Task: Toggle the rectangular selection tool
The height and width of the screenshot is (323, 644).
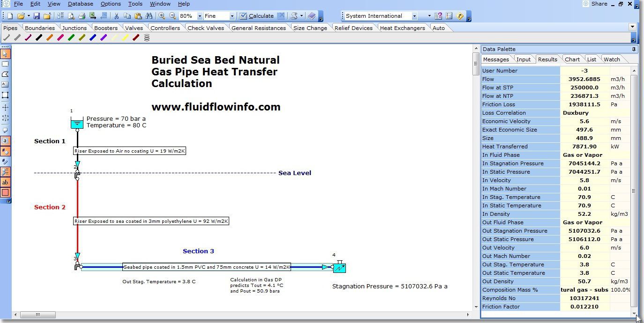Action: [6, 64]
